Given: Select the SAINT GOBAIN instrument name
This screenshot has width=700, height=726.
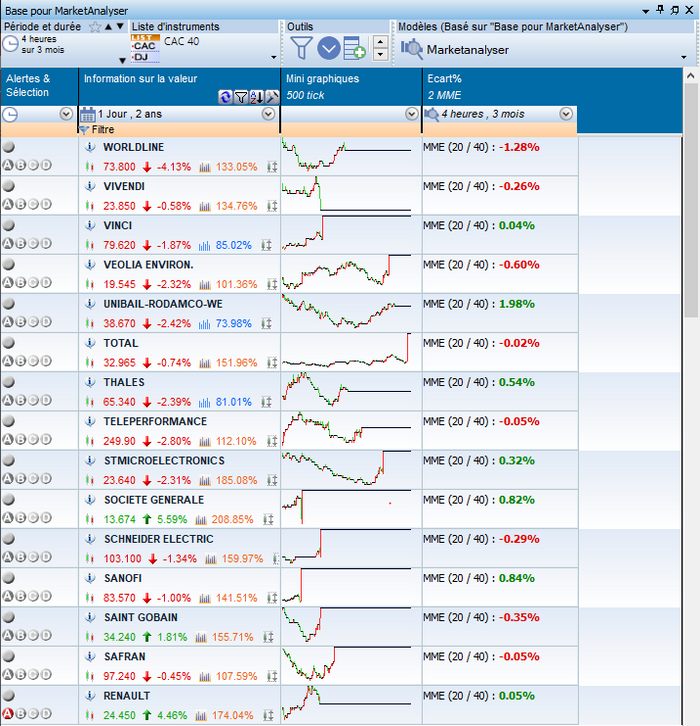Looking at the screenshot, I should point(141,618).
